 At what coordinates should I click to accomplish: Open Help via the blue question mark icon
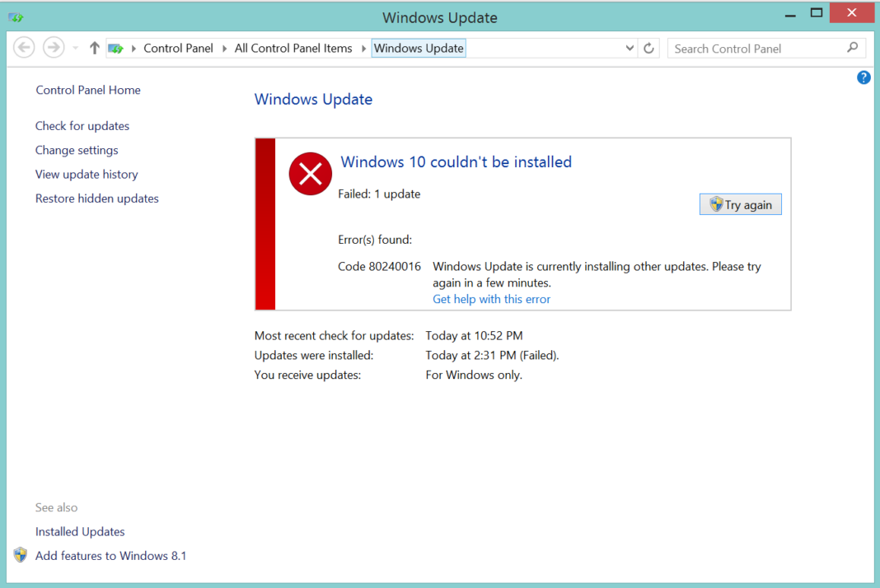[x=863, y=77]
